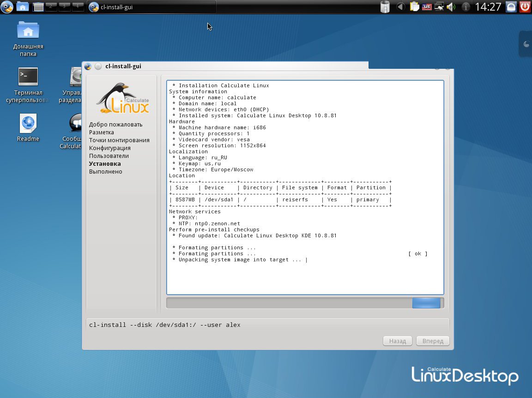Switch to virtual desktop 4
Screen dimensions: 532x398
point(78,6)
